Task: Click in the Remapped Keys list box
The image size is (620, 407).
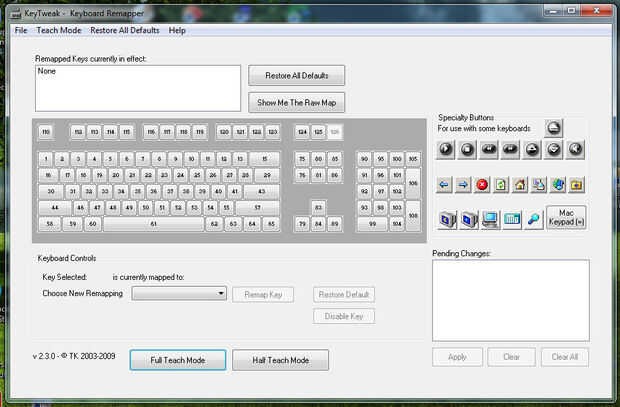Action: (138, 88)
